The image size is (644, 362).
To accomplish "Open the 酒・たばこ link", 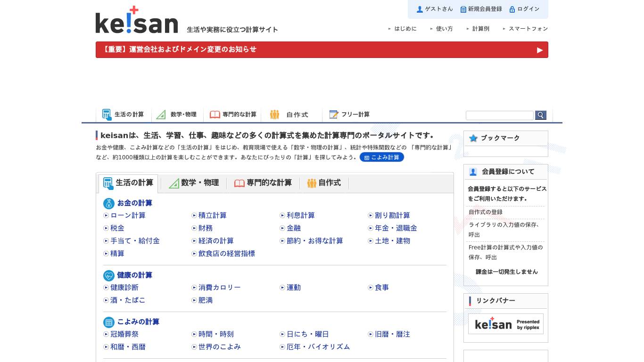I will tap(128, 300).
